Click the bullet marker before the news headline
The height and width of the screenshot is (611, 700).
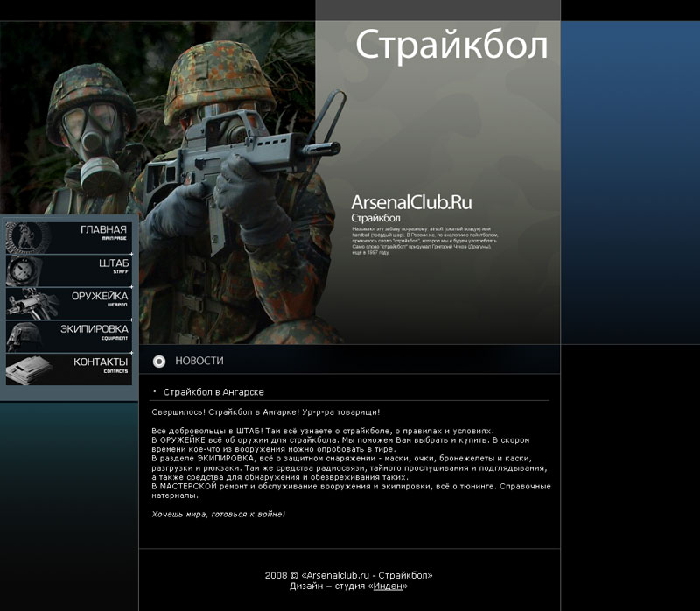point(157,392)
